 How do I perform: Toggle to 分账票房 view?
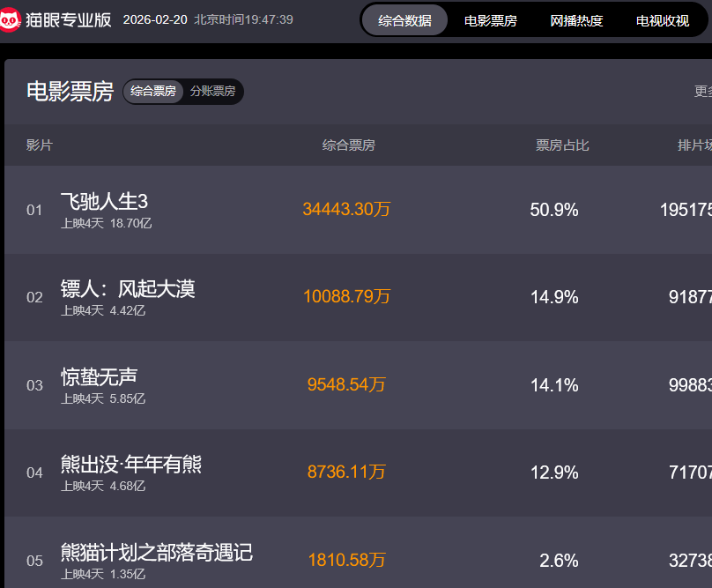tap(212, 91)
